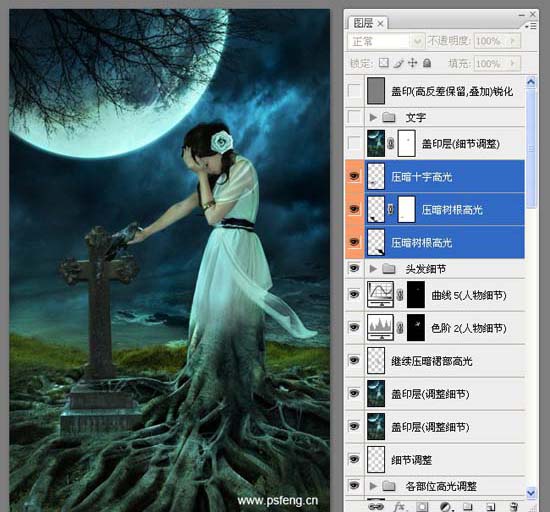Show the 盖印层(细节调整) layer
Viewport: 550px width, 512px height.
[x=354, y=143]
